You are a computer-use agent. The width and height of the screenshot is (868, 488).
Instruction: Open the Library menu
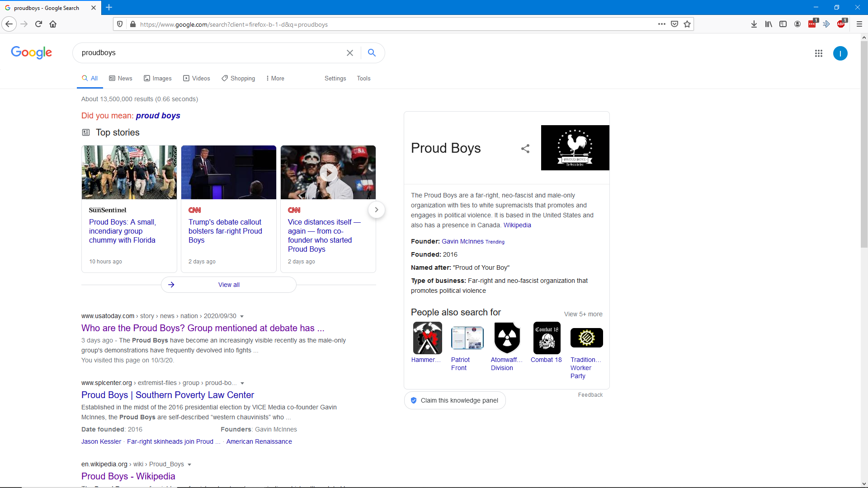[x=769, y=24]
